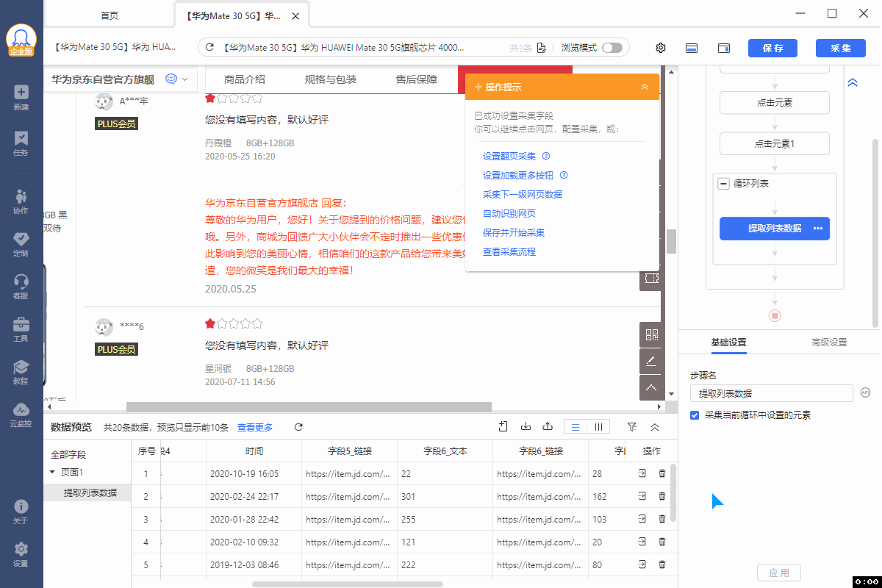Open row 3's edit action icon

642,519
